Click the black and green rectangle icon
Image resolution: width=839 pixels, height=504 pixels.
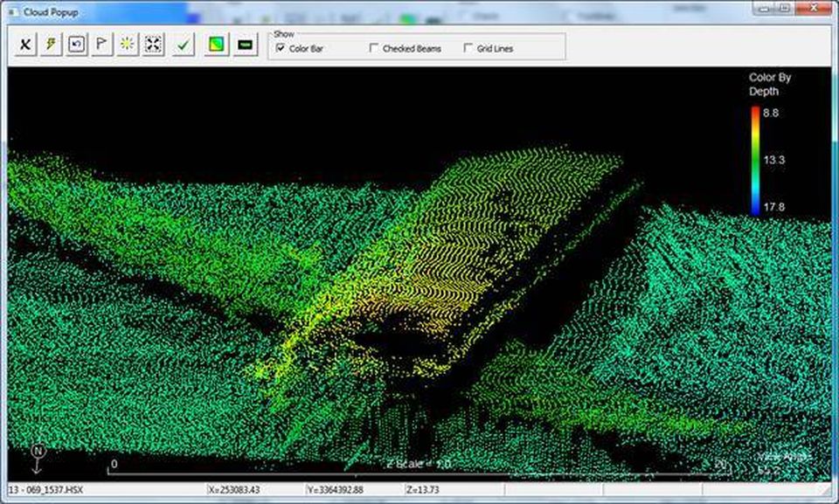click(246, 45)
